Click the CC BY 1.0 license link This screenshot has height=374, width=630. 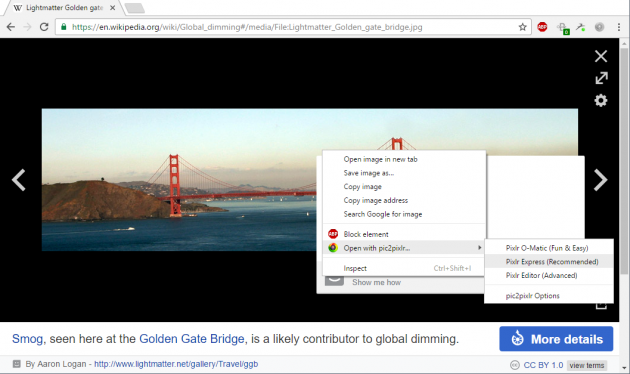543,365
